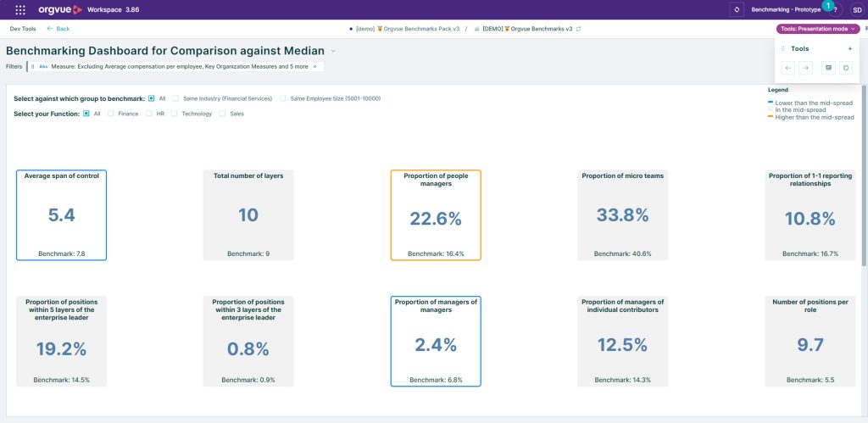
Task: Open the Dev Tools menu
Action: click(x=23, y=29)
